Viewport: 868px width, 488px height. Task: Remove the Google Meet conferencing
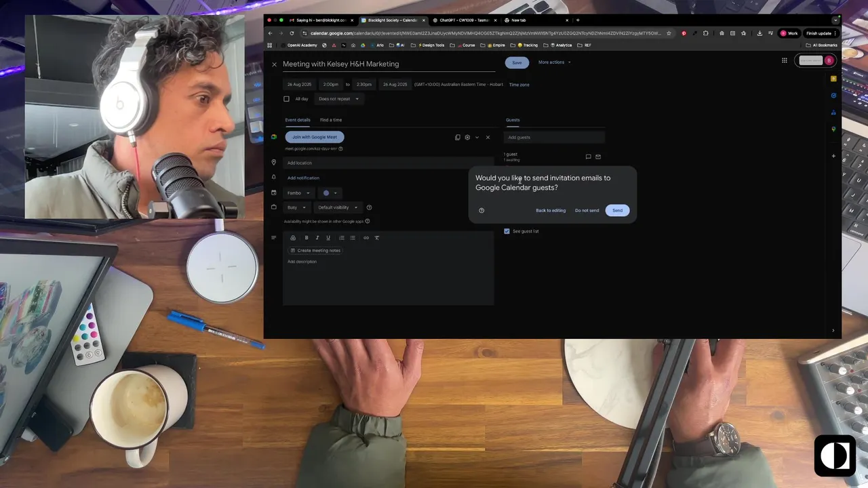click(x=488, y=138)
